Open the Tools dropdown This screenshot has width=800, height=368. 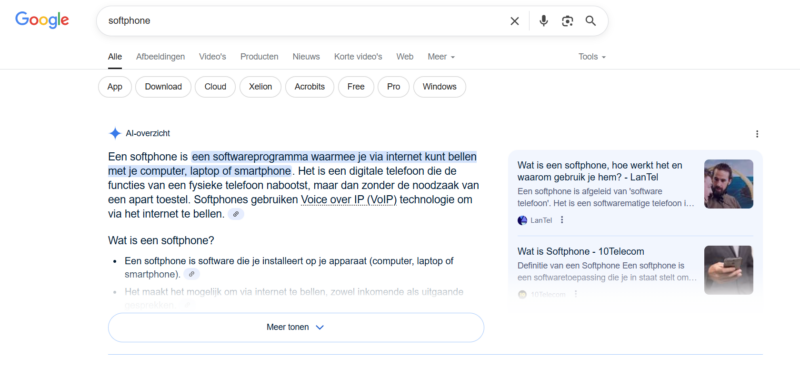592,57
